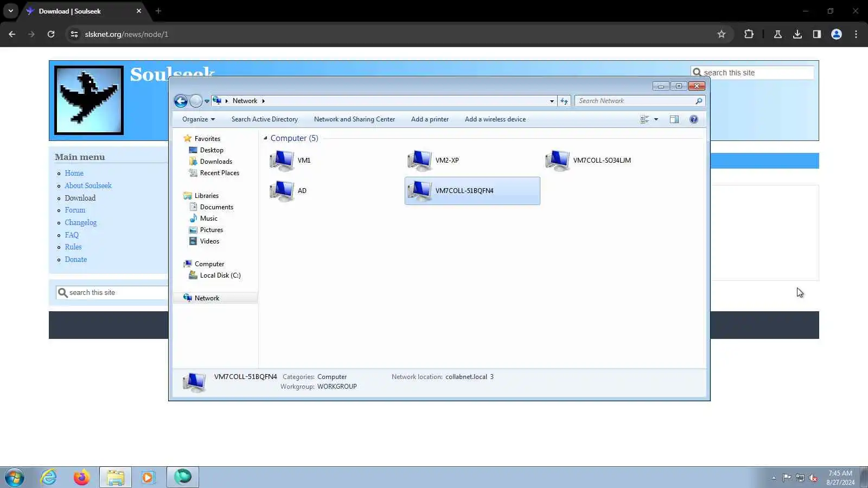Open Windows Media Player from taskbar
868x488 pixels.
[x=148, y=477]
